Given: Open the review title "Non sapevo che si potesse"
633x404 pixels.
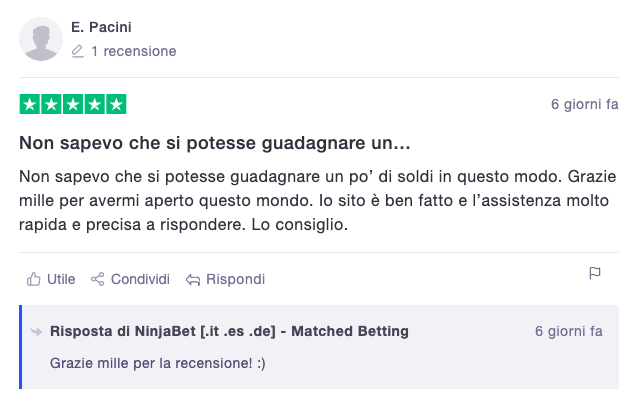Looking at the screenshot, I should click(x=215, y=143).
